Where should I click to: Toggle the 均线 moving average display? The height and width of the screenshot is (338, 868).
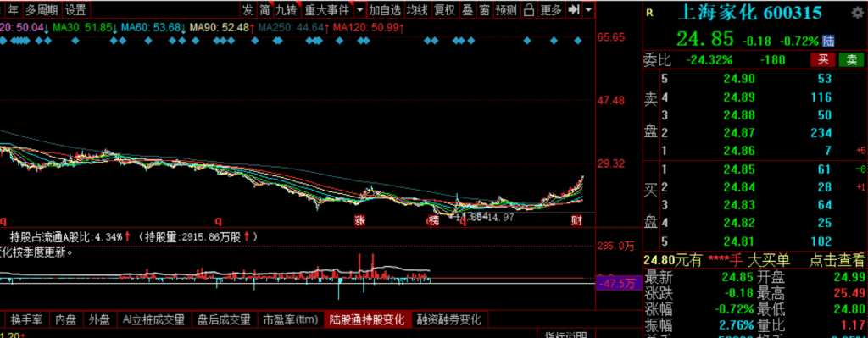click(417, 9)
